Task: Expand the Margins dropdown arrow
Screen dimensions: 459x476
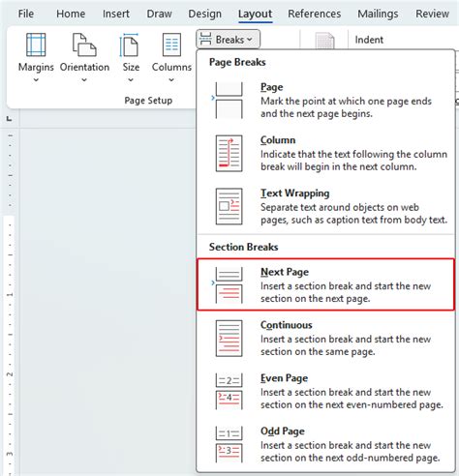Action: tap(36, 79)
